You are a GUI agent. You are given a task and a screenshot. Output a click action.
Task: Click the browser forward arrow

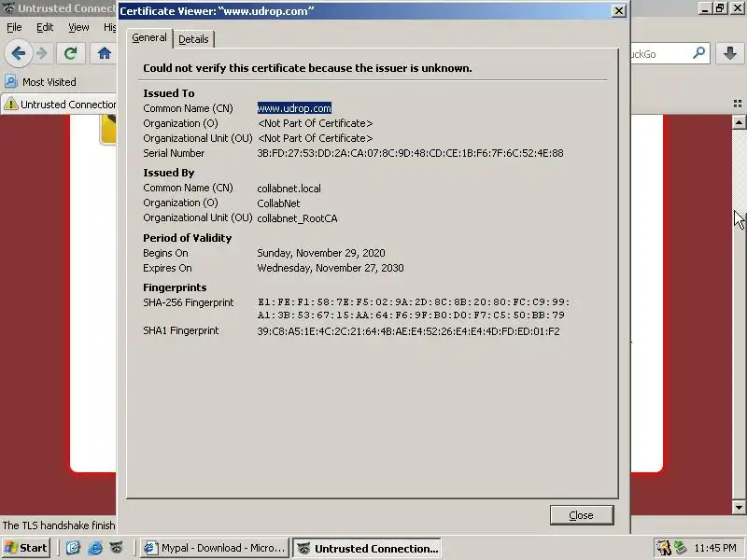tap(42, 53)
